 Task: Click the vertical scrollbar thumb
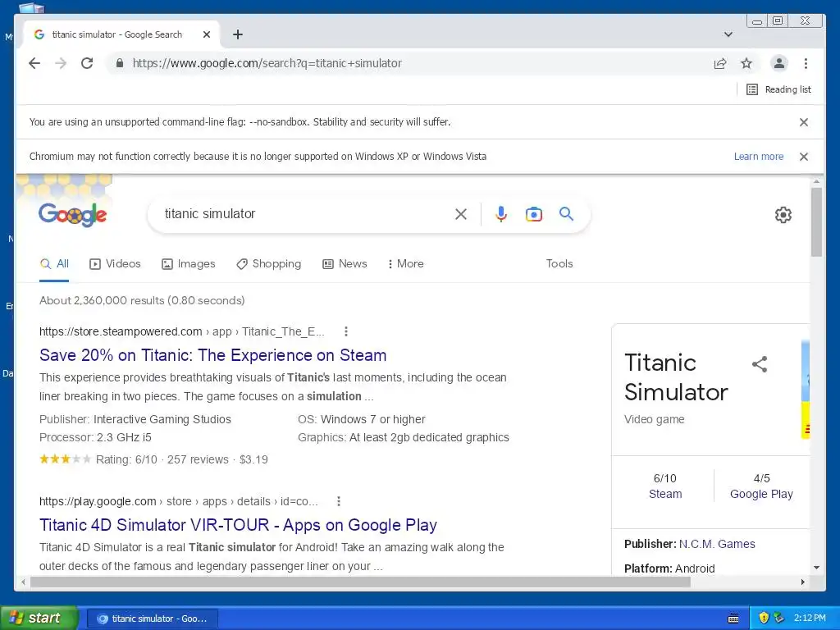[x=816, y=222]
